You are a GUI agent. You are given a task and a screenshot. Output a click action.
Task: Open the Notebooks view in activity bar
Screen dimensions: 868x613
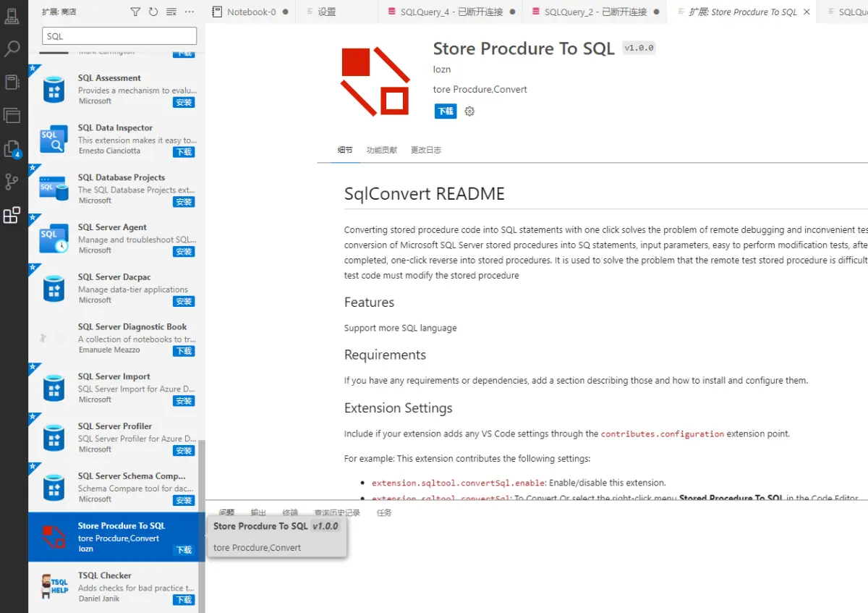[12, 82]
